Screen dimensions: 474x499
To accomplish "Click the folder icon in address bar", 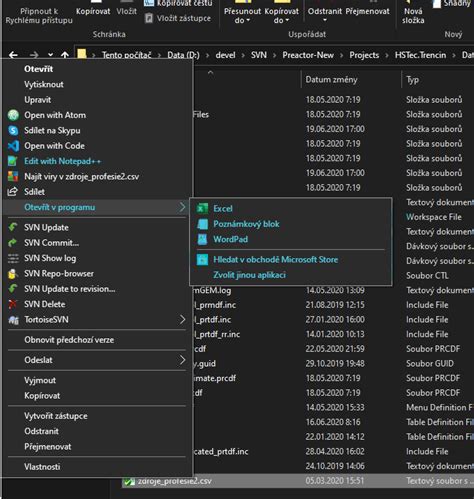I will click(82, 54).
